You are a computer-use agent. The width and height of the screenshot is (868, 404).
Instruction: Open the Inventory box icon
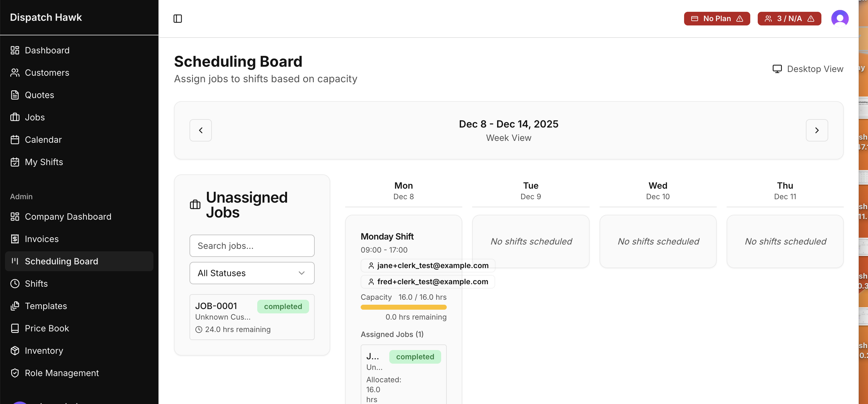(x=15, y=350)
